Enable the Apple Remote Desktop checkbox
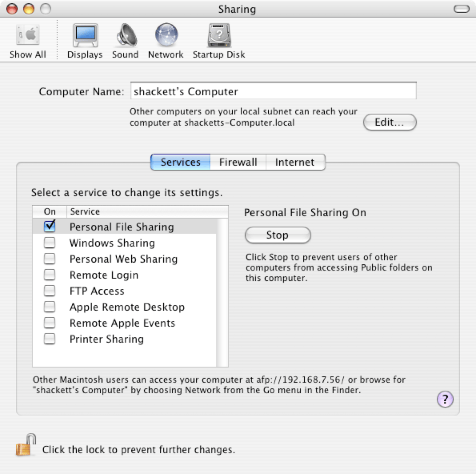Image resolution: width=476 pixels, height=474 pixels. click(x=50, y=307)
